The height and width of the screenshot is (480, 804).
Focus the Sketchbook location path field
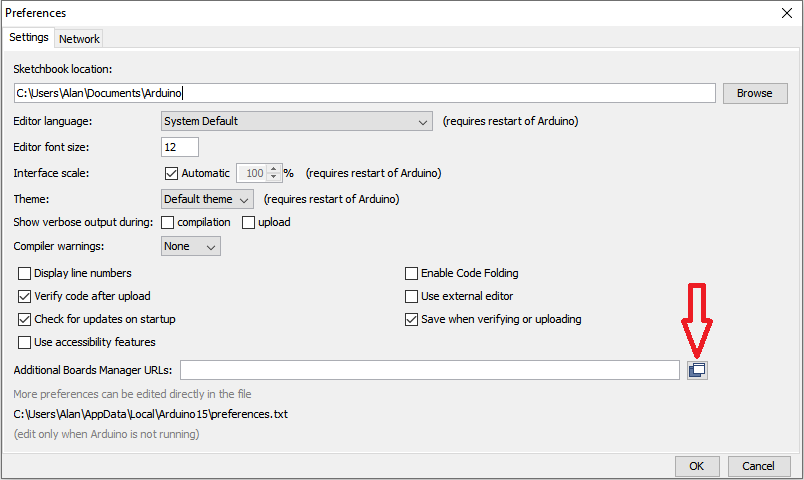(365, 93)
